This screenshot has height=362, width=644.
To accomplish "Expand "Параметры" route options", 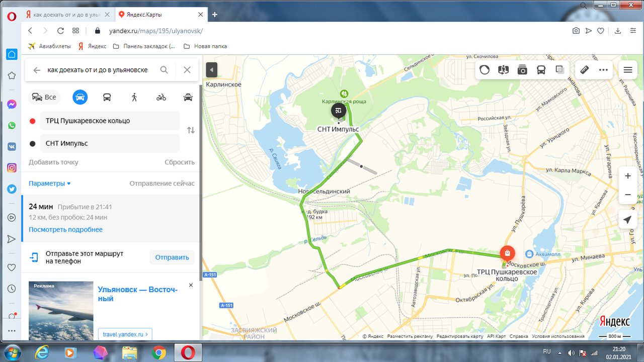I will (x=50, y=184).
